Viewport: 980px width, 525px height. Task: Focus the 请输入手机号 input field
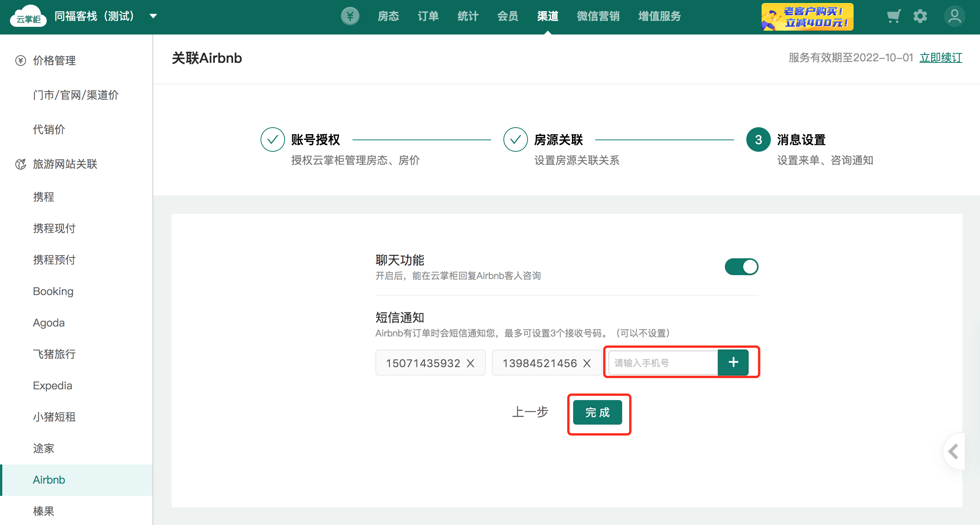coord(663,363)
